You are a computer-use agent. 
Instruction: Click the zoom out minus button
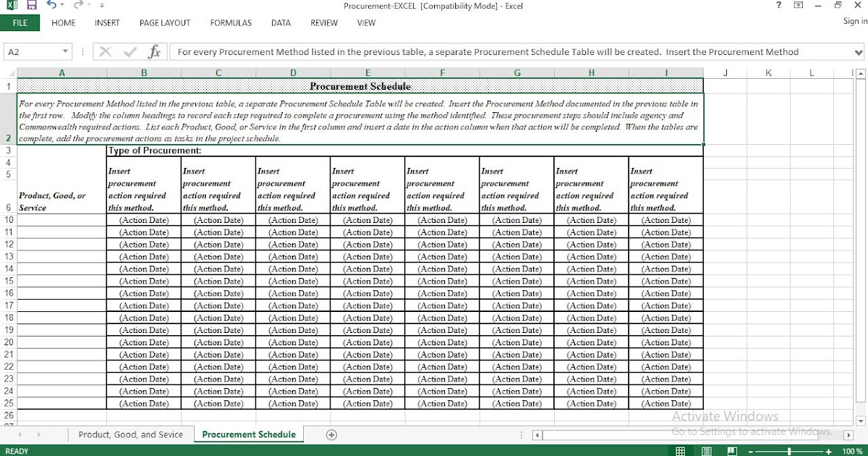[x=752, y=451]
